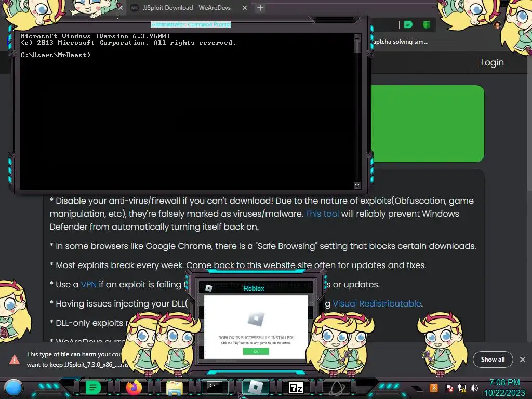Screen dimensions: 532x399
Task: Click the green document extension icon in browser
Action: 408,24
